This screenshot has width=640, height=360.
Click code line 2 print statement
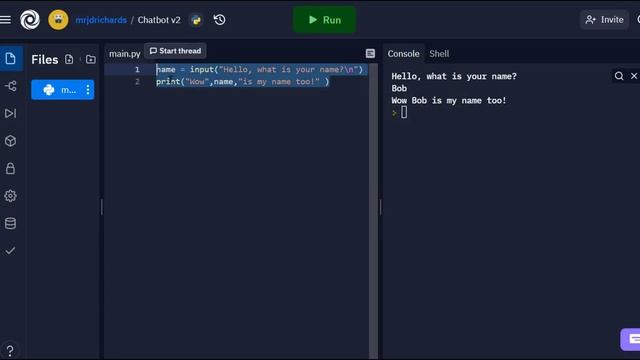[x=242, y=82]
